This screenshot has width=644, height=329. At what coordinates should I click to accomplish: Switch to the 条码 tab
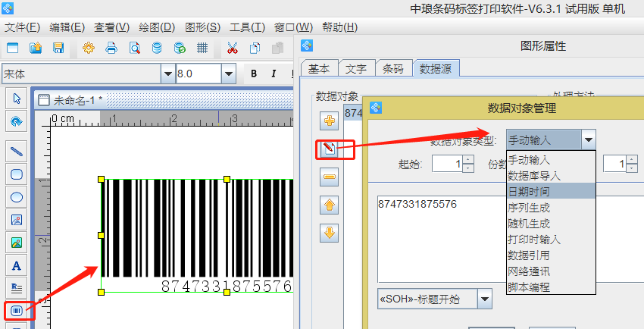[393, 68]
